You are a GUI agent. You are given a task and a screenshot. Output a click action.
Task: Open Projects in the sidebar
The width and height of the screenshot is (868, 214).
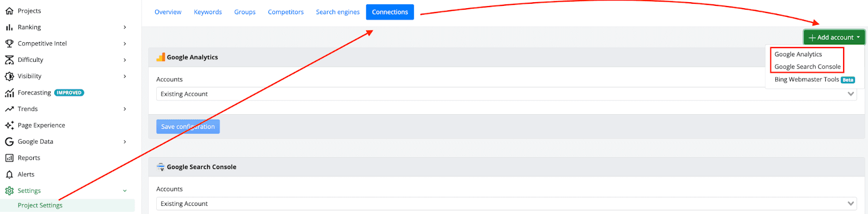(x=29, y=11)
